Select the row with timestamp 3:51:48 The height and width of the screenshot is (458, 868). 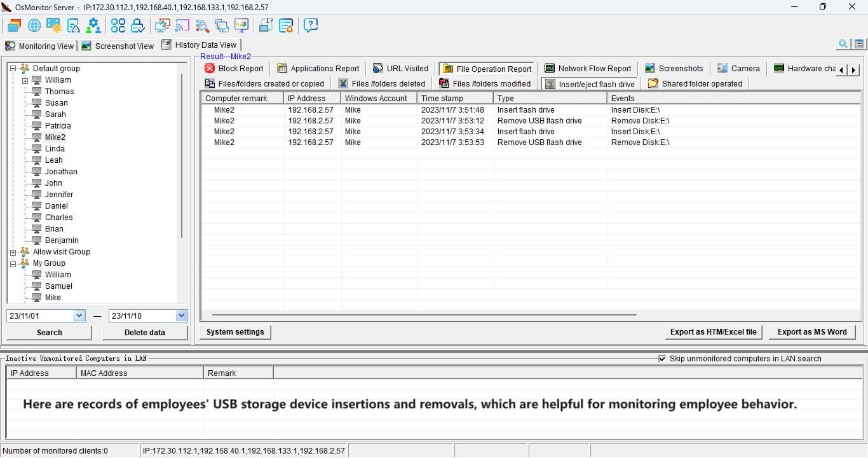(x=531, y=110)
